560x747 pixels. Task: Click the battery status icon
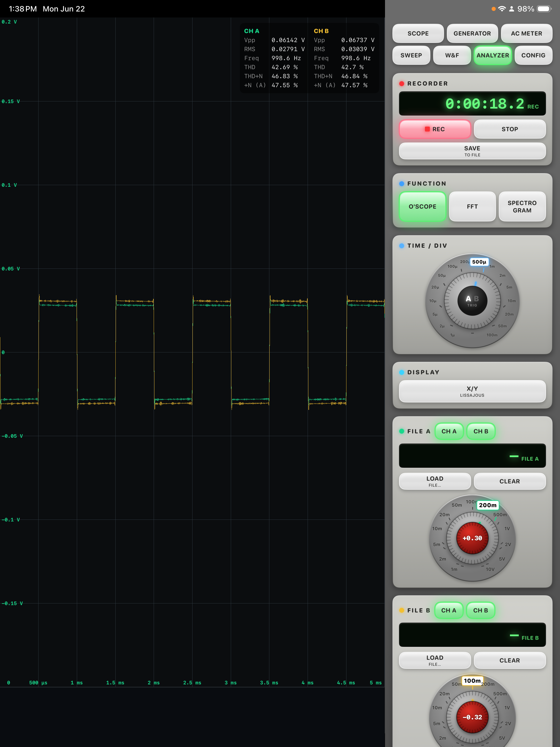[x=544, y=9]
